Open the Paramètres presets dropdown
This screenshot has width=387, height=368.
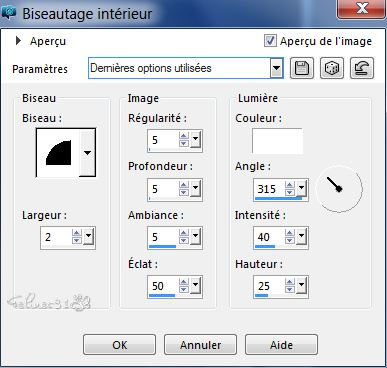276,68
